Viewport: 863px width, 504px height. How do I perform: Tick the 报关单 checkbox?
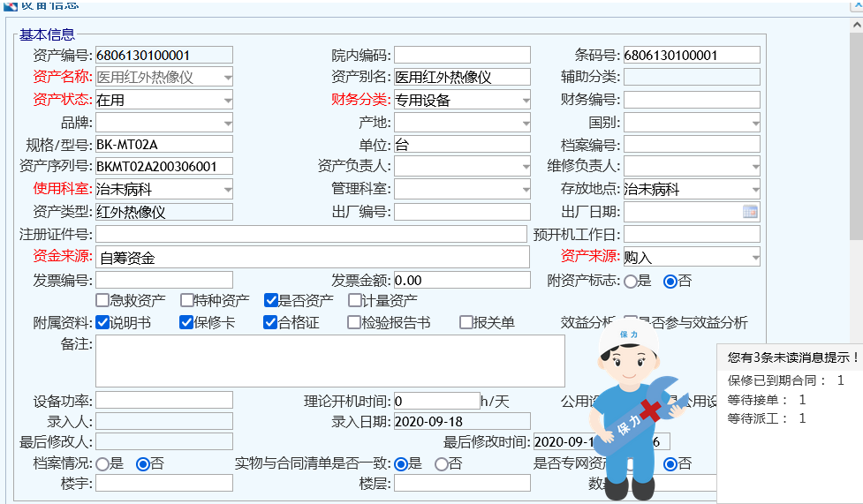pos(466,323)
